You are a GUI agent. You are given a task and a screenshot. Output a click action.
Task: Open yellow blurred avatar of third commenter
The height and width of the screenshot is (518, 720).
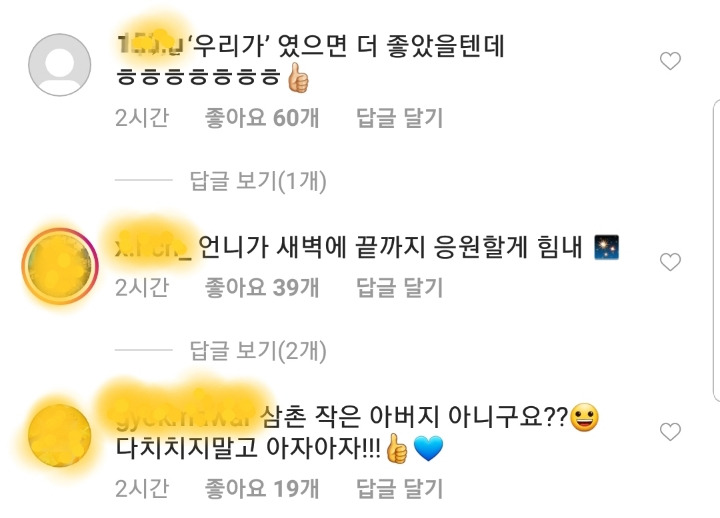60,435
